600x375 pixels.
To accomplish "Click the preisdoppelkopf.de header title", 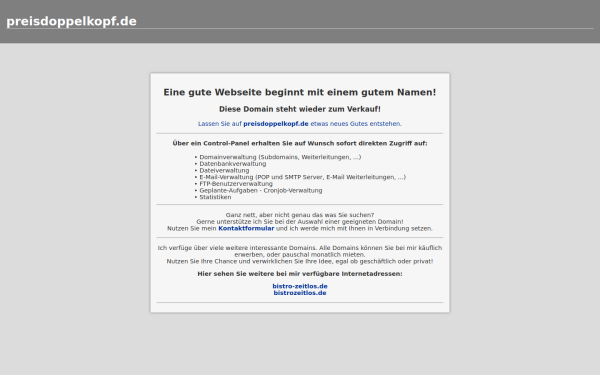I will coord(71,21).
